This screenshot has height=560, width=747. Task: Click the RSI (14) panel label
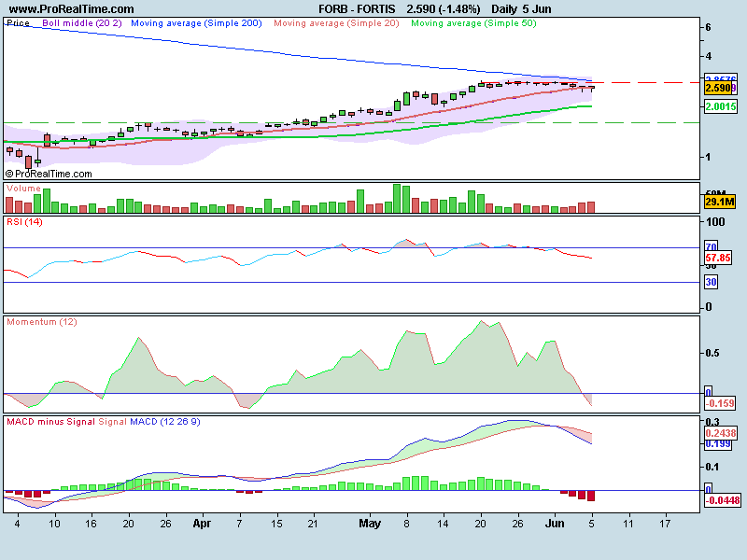point(24,222)
